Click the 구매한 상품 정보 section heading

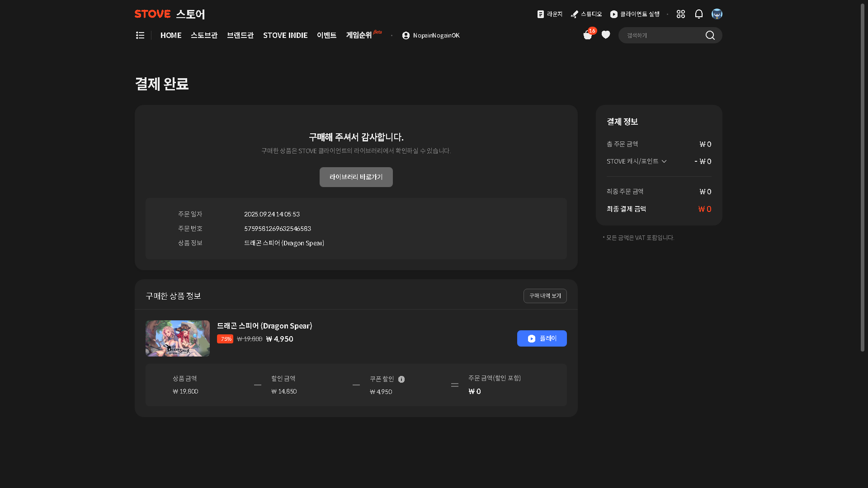pyautogui.click(x=173, y=296)
